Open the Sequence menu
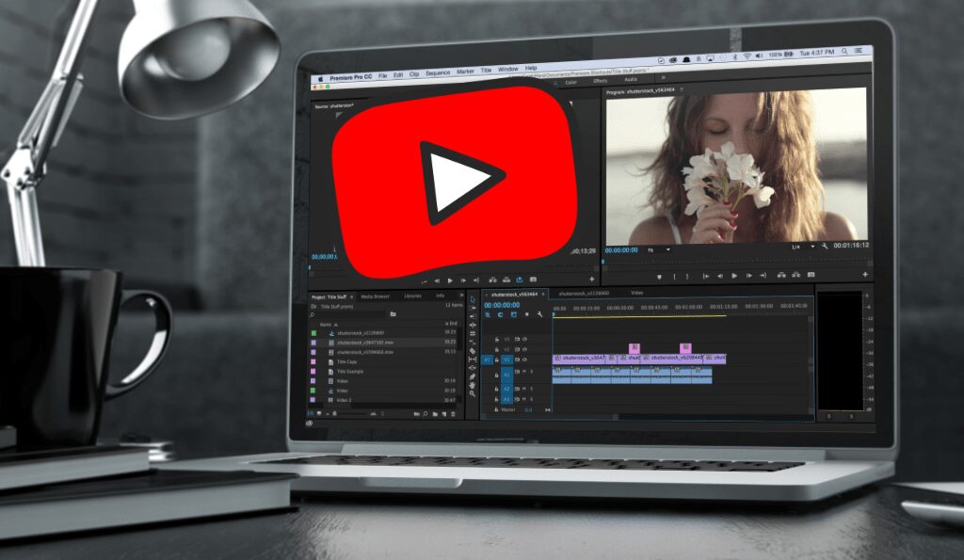This screenshot has height=560, width=964. pos(438,70)
